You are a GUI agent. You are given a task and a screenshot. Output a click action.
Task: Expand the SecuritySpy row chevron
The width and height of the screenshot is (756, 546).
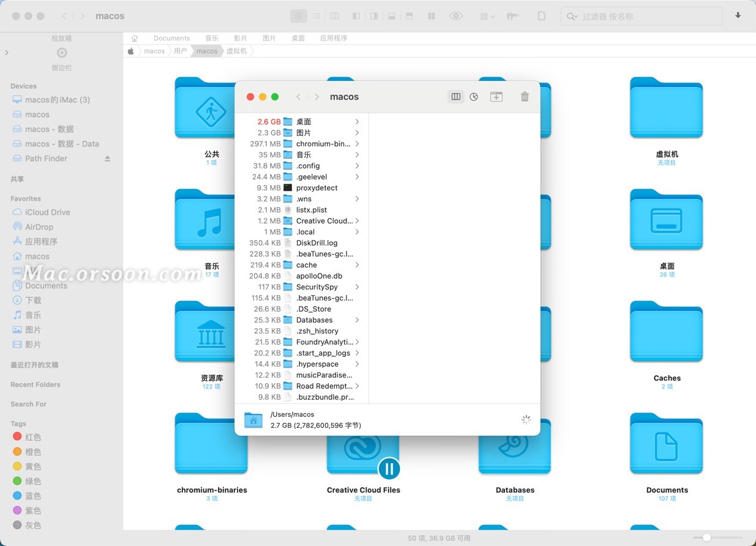[x=357, y=287]
